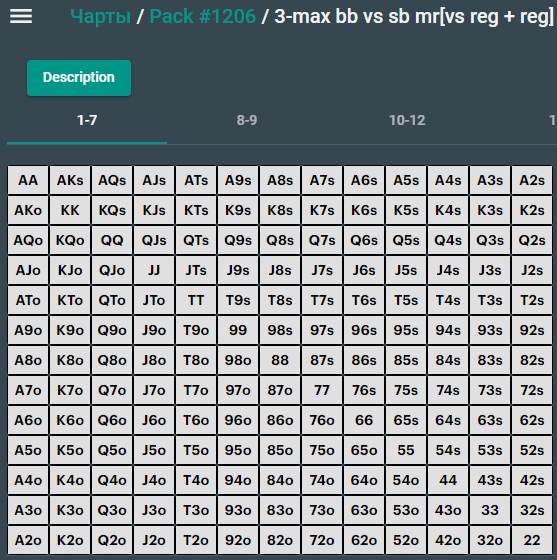The width and height of the screenshot is (557, 560).
Task: Select the AA hand cell
Action: pyautogui.click(x=28, y=180)
